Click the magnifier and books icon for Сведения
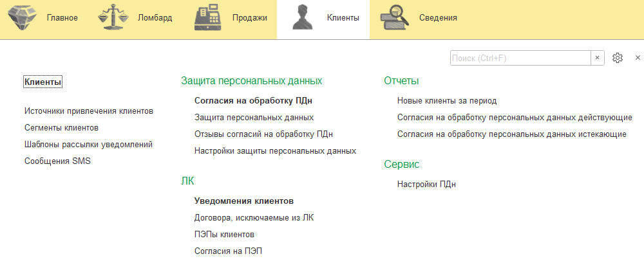 [x=395, y=18]
